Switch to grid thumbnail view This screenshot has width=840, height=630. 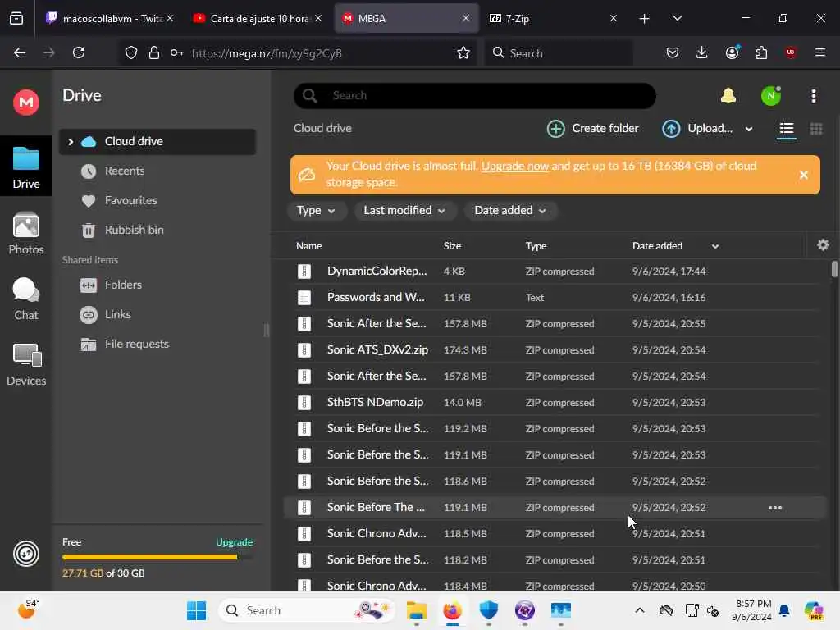tap(816, 129)
